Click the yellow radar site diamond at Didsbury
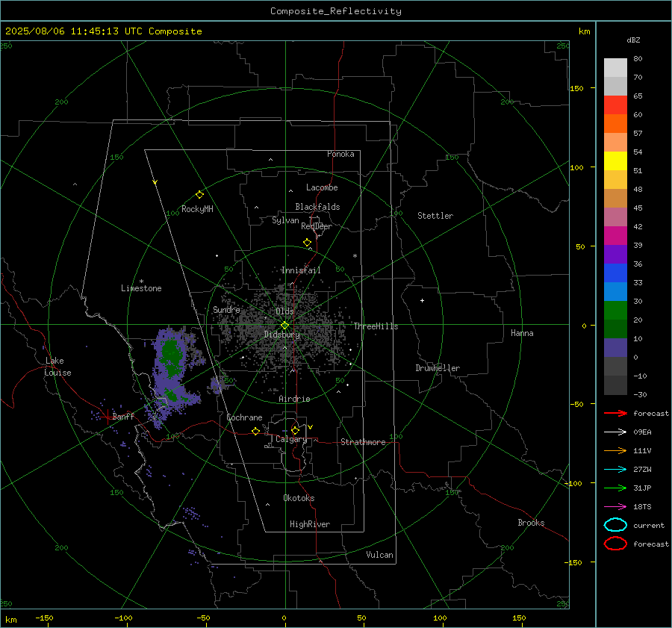 tap(284, 326)
